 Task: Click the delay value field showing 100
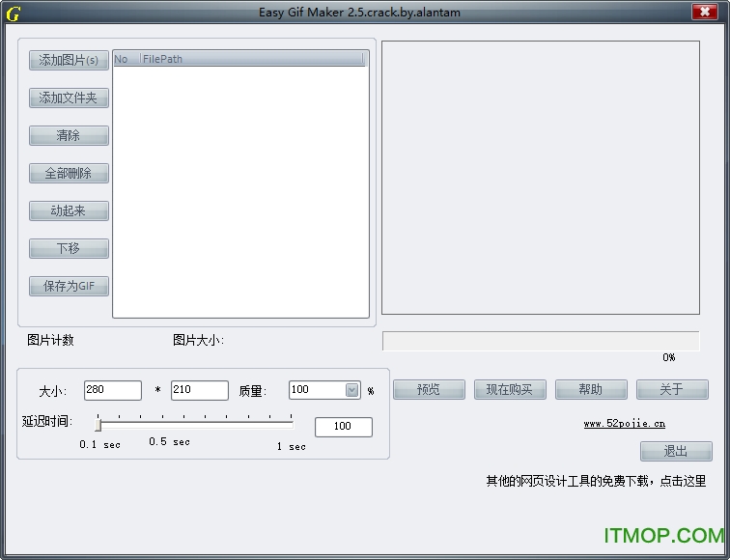[x=343, y=427]
